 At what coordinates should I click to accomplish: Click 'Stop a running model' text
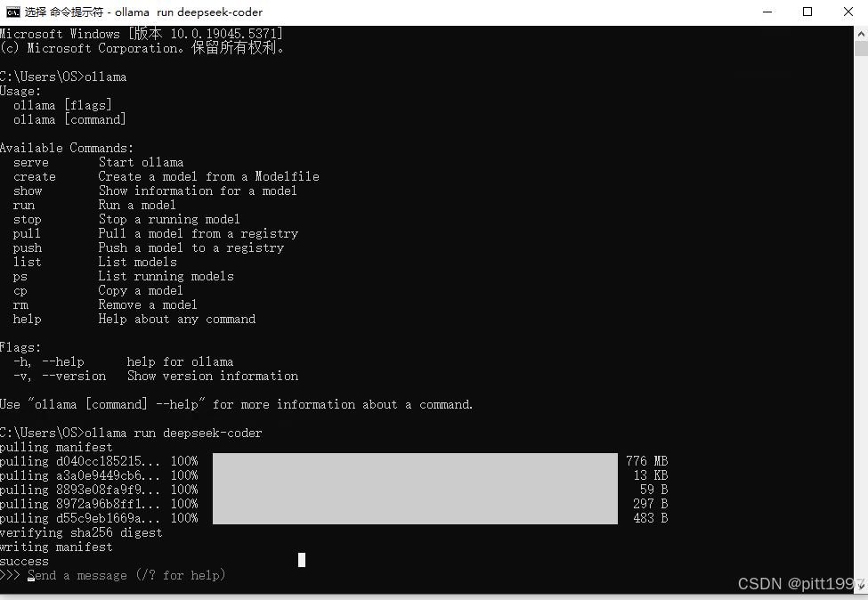click(x=169, y=220)
